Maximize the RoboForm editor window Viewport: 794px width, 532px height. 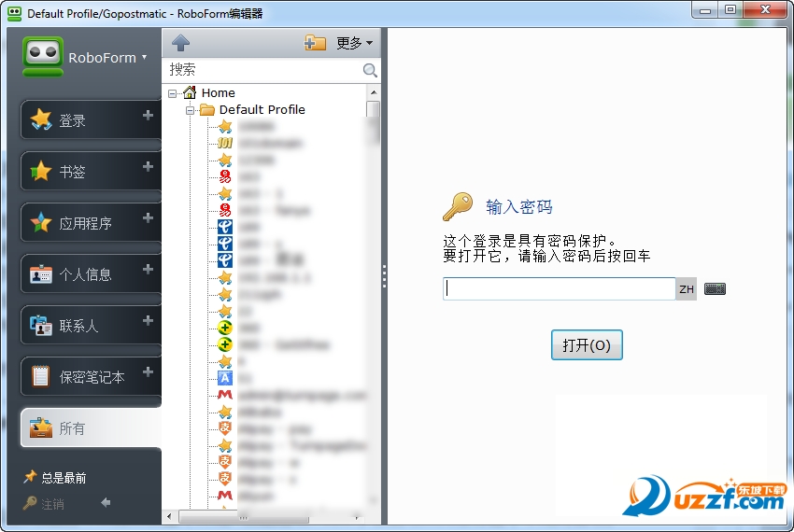(x=730, y=9)
